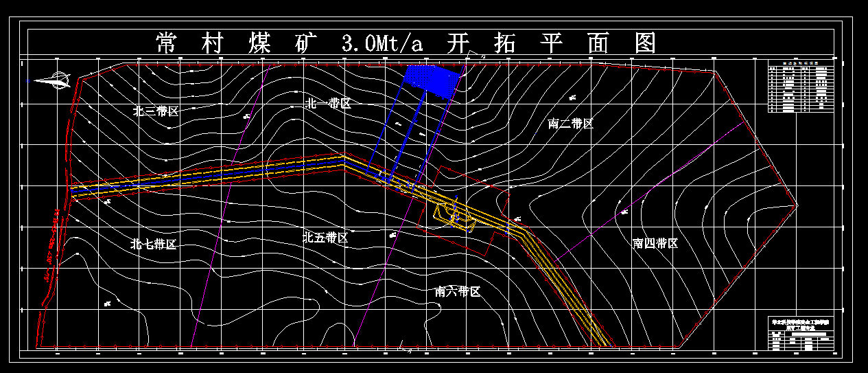Select the 北七带区 zone label
The width and height of the screenshot is (868, 373).
pos(154,245)
